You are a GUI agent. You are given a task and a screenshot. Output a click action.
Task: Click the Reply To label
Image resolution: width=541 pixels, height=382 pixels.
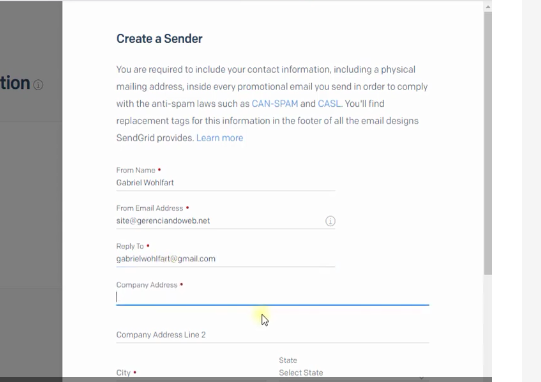click(130, 246)
